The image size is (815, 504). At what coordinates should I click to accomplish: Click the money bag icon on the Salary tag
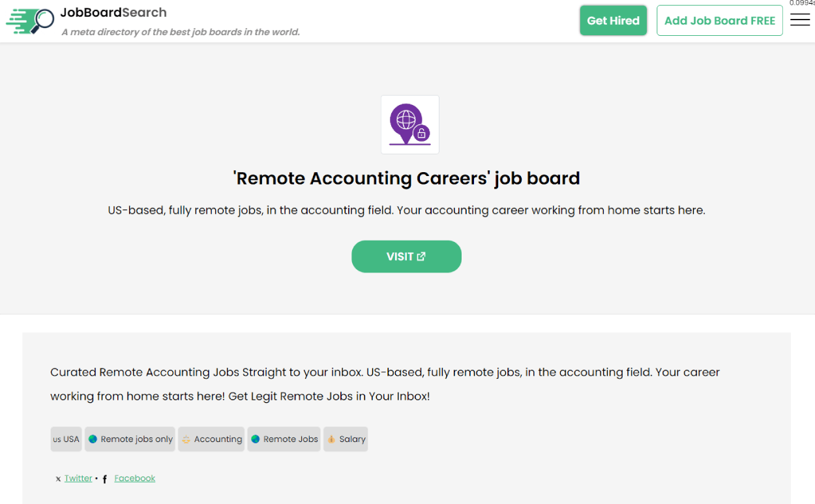pos(330,439)
